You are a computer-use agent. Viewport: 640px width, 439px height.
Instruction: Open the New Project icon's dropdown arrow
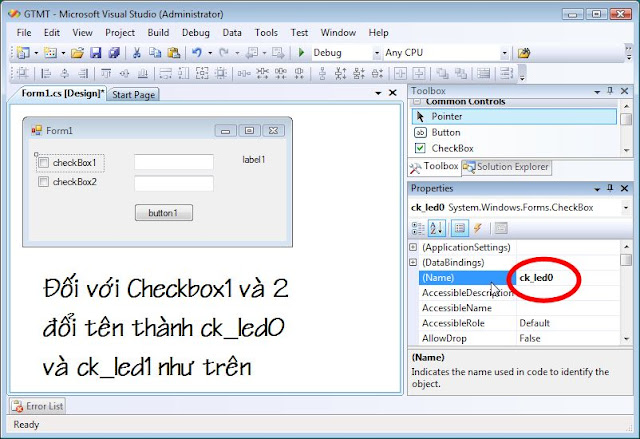pyautogui.click(x=36, y=53)
